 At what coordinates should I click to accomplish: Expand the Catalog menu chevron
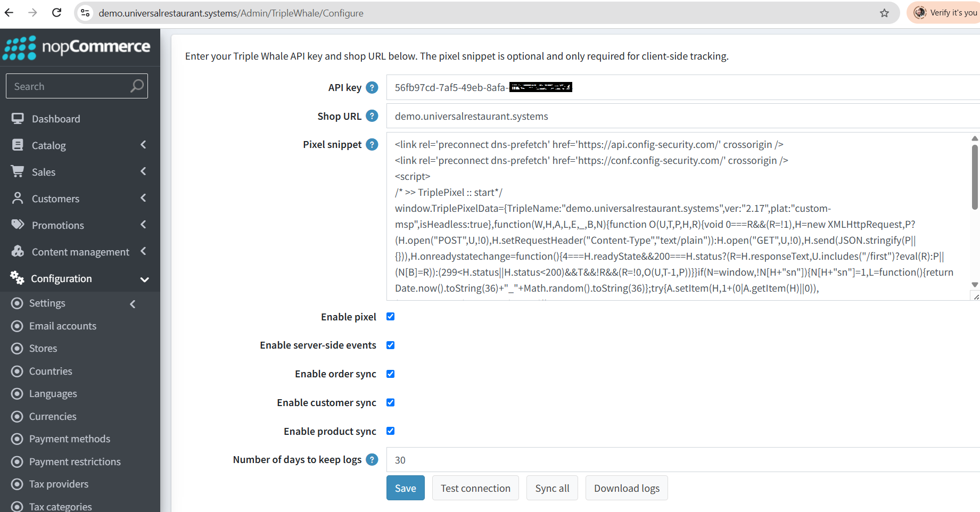(x=143, y=145)
